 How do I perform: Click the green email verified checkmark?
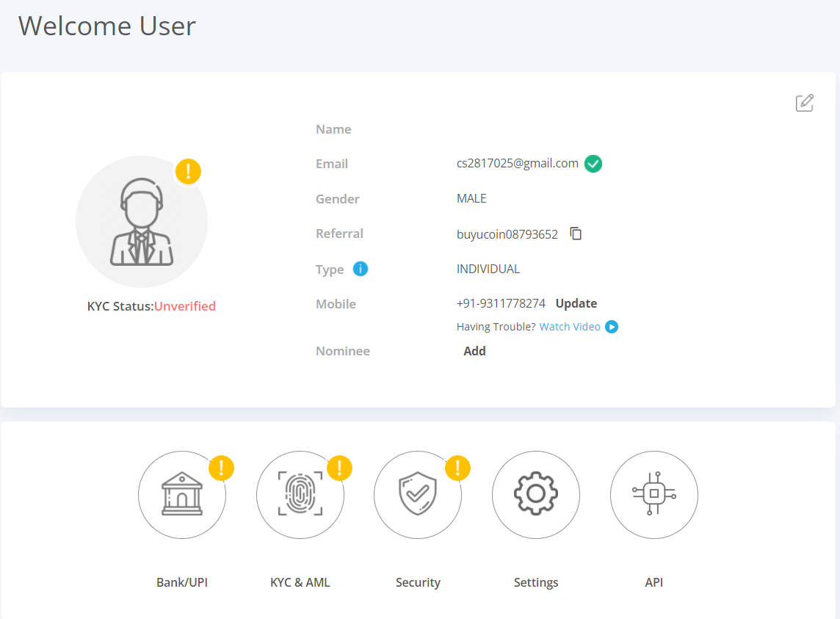click(593, 164)
